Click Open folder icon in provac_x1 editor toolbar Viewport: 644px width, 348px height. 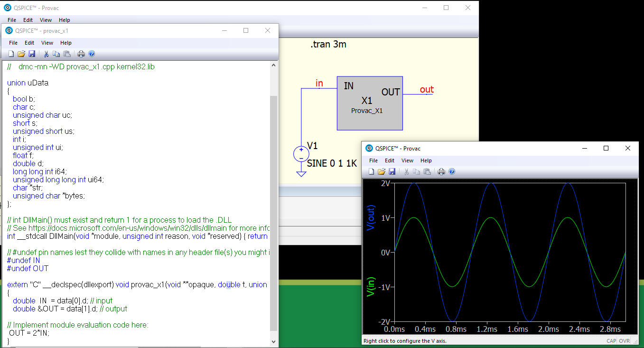(21, 54)
